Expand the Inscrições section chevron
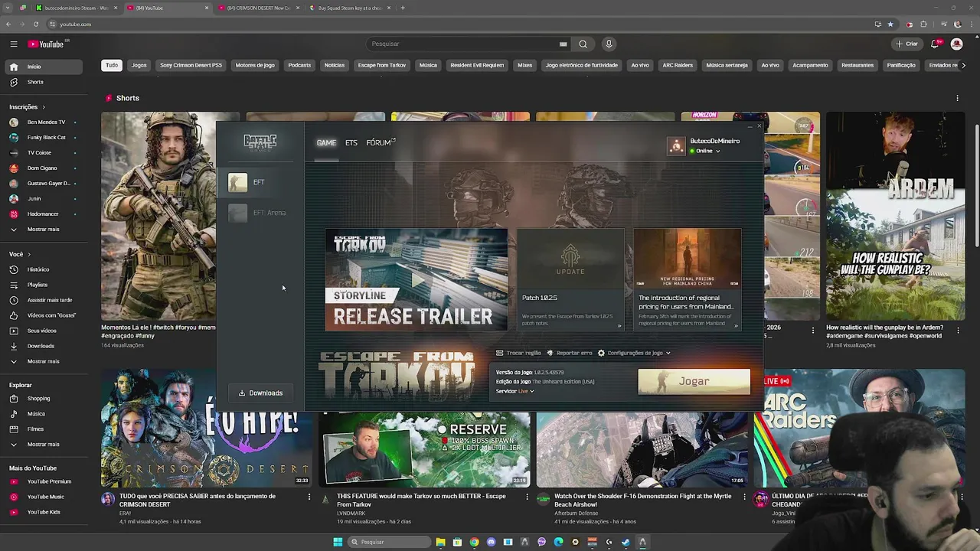980x551 pixels. click(44, 107)
